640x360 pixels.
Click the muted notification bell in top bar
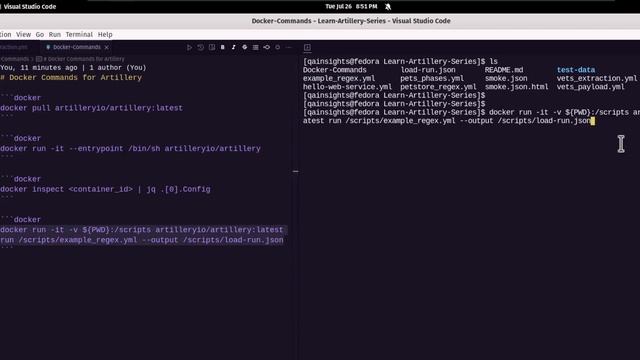point(388,7)
